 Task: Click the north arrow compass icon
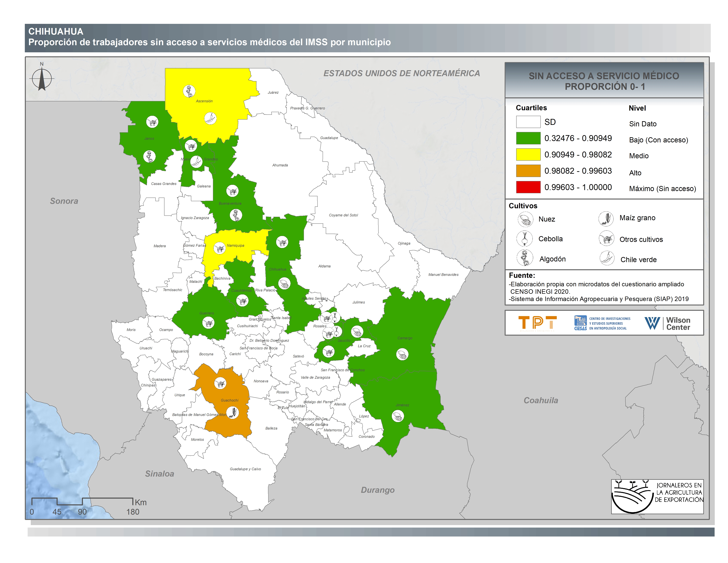[x=42, y=79]
